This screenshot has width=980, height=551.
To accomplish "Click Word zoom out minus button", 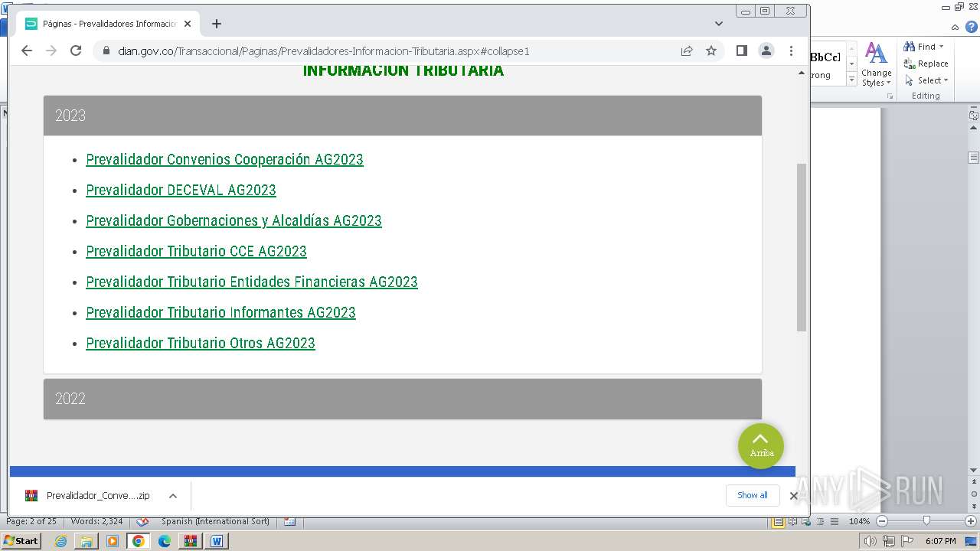I will [882, 521].
